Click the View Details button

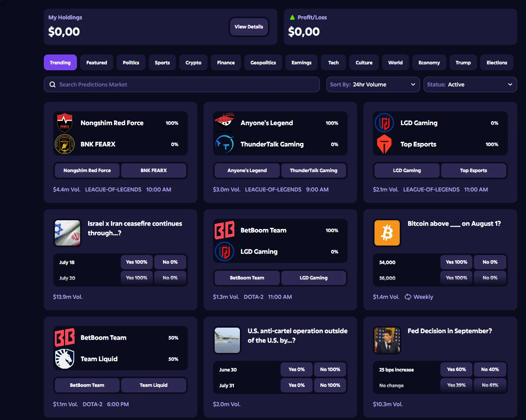tap(249, 27)
